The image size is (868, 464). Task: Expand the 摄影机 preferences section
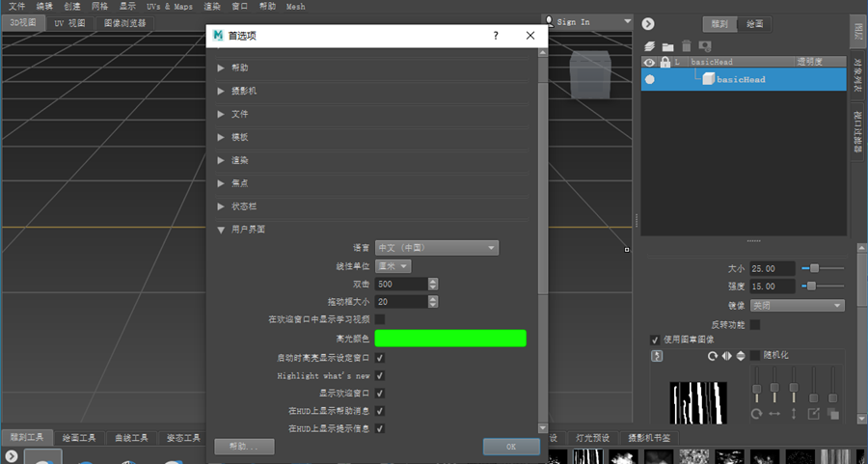point(221,91)
